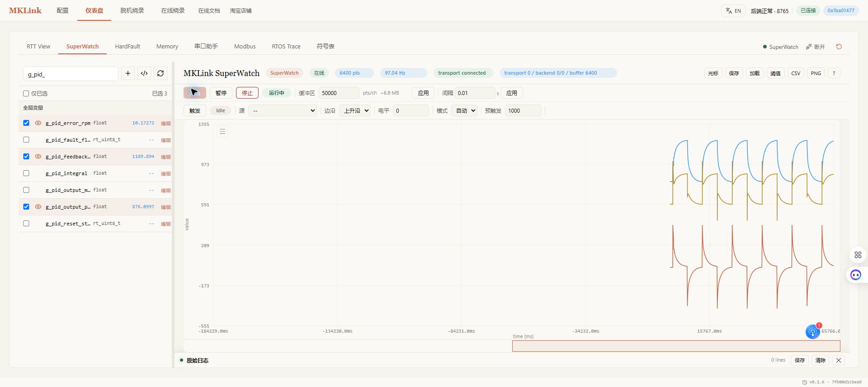The image size is (868, 387).
Task: Enable the 仅已选 checkbox
Action: tap(26, 94)
